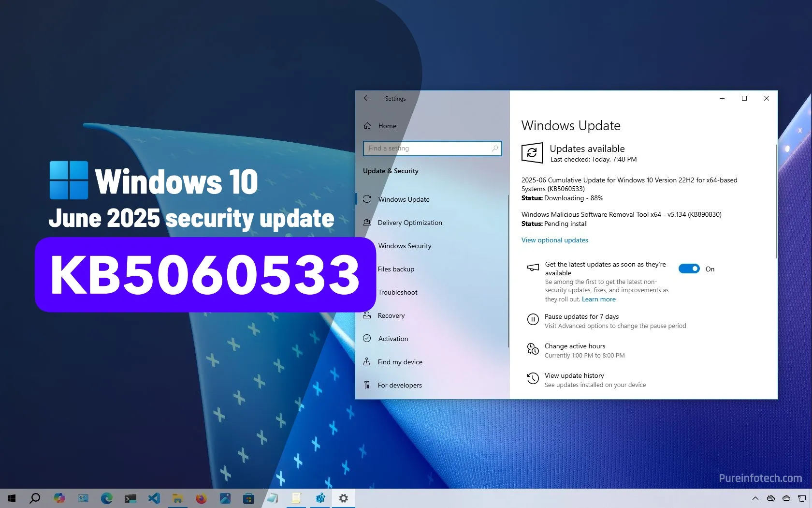812x508 pixels.
Task: Open Troubleshoot settings page
Action: point(398,292)
